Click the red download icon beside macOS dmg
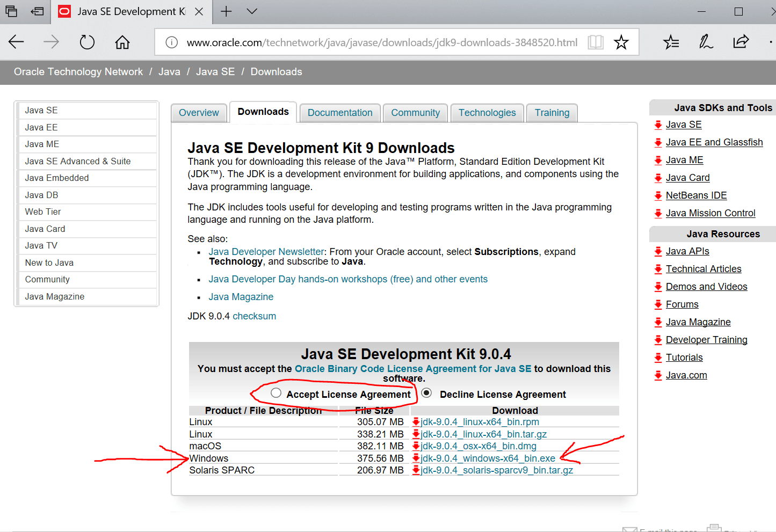 [417, 446]
